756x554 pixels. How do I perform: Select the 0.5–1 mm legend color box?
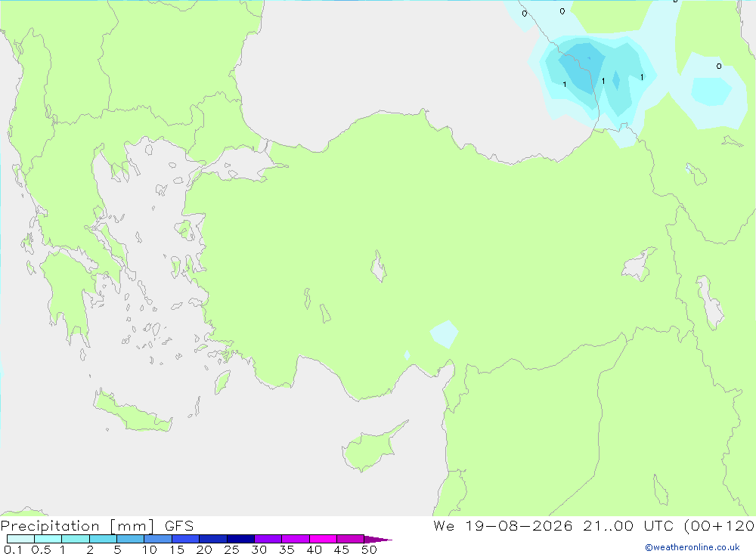point(48,539)
